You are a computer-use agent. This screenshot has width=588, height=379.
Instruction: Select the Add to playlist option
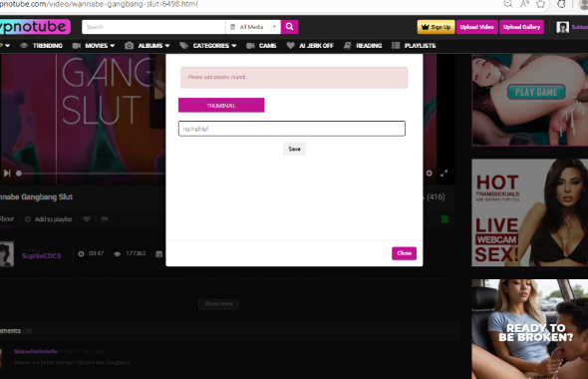pos(49,219)
